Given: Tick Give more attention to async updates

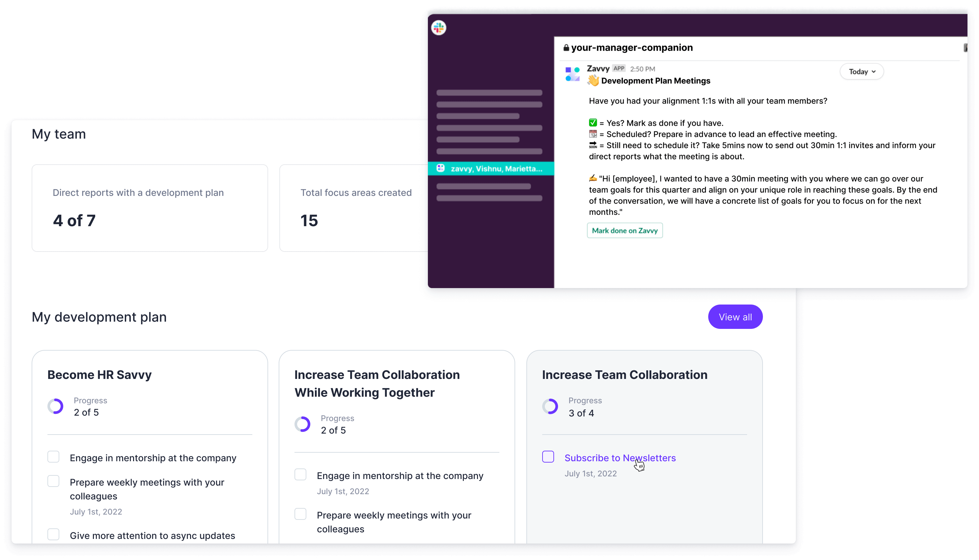Looking at the screenshot, I should point(53,535).
